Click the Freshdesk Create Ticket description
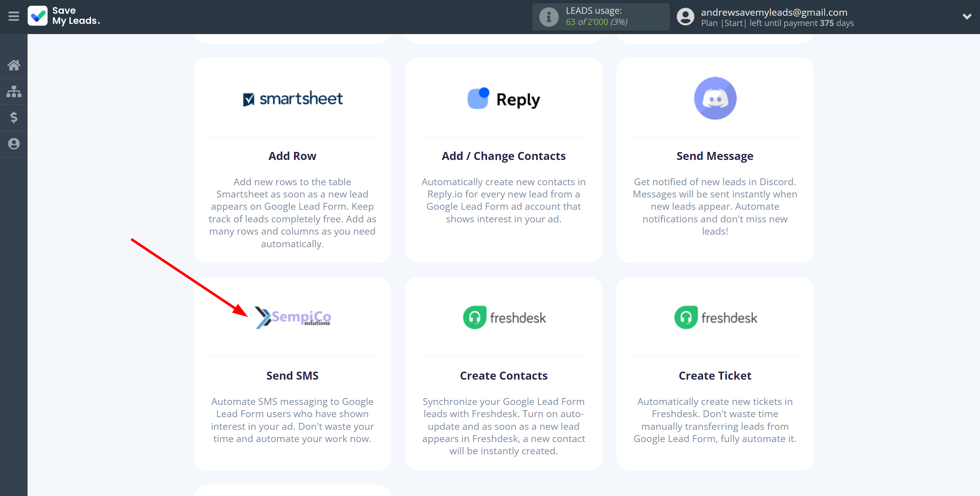The image size is (980, 496). (715, 420)
